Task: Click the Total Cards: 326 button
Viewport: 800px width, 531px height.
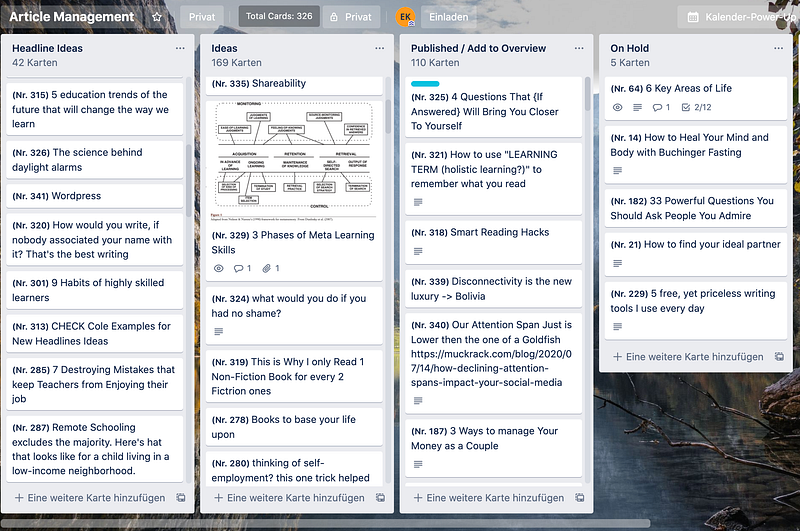Action: click(x=279, y=16)
